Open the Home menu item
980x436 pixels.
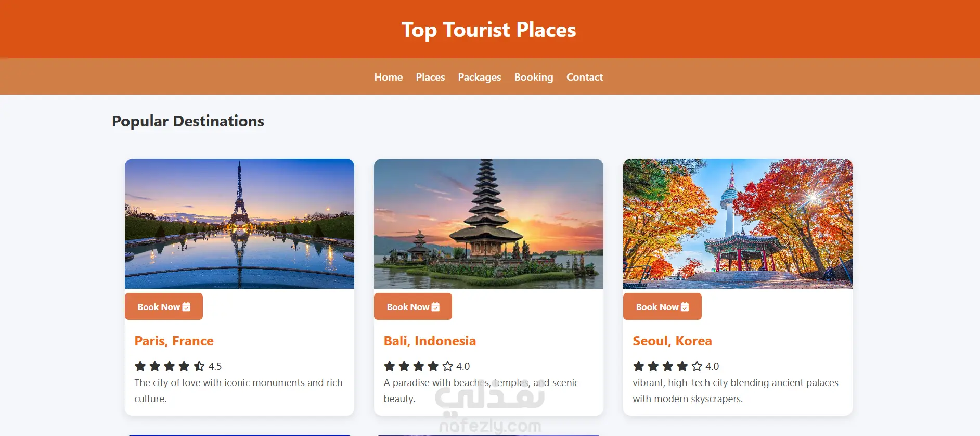tap(389, 77)
